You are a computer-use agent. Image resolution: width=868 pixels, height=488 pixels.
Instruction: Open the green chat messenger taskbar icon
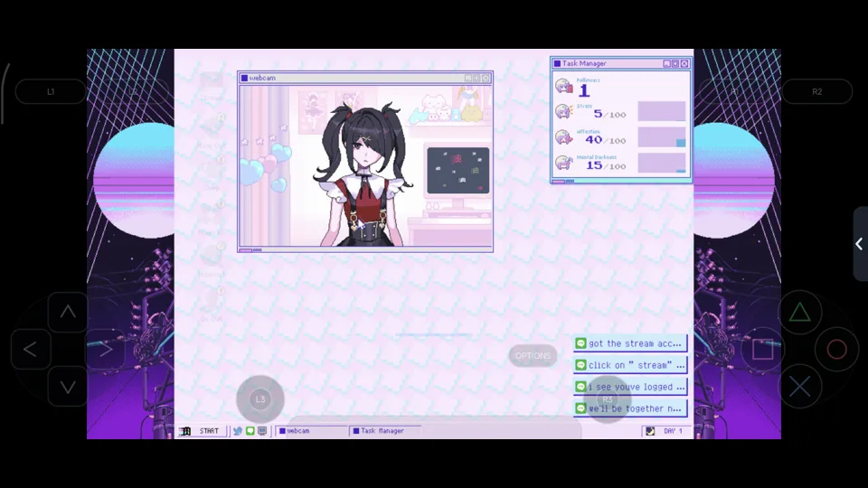pyautogui.click(x=250, y=431)
